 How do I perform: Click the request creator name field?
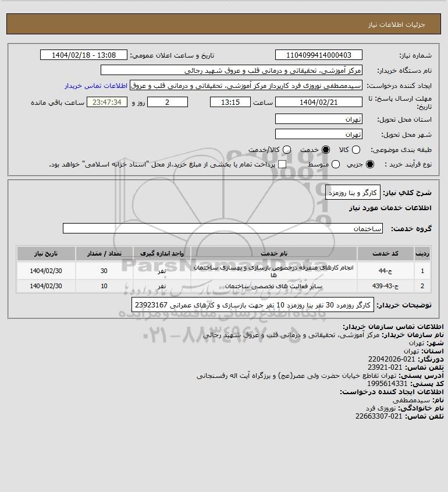pos(246,86)
